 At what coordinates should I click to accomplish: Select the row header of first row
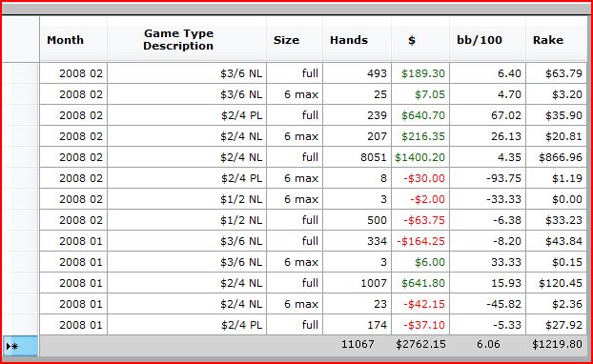pos(21,73)
